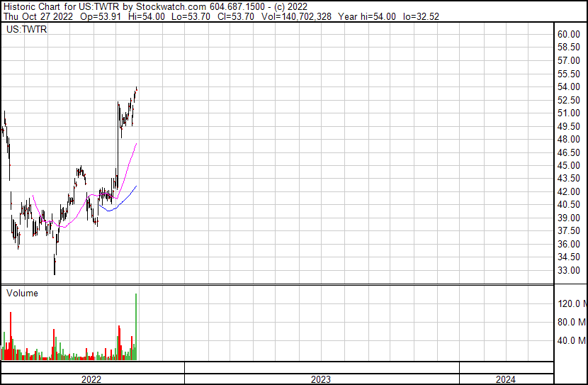588x385 pixels.
Task: Click the 43.50 price axis label
Action: (x=569, y=178)
